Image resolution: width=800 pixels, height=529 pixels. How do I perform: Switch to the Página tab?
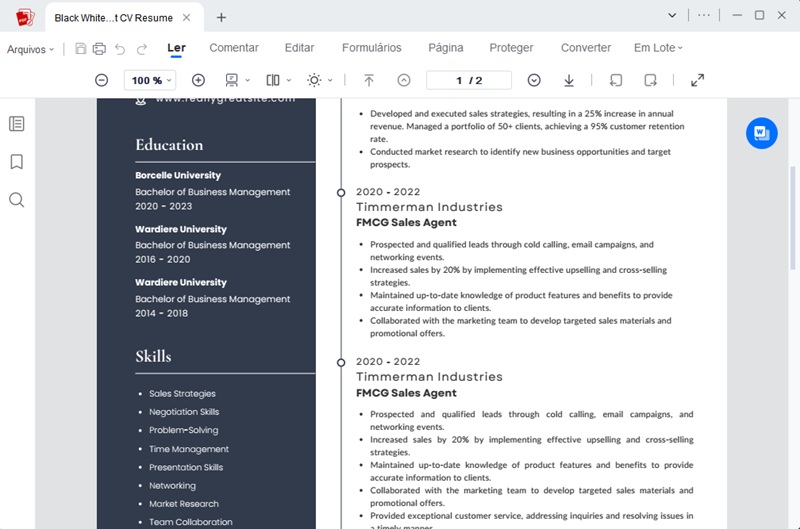point(446,47)
